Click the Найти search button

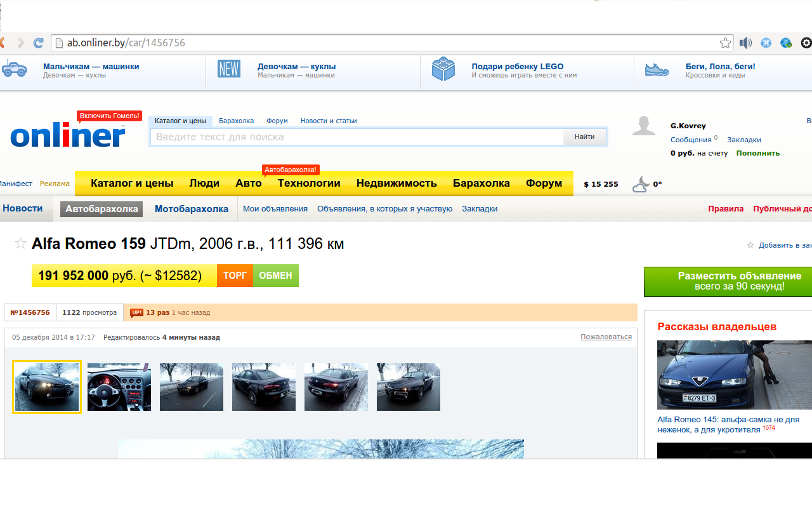584,137
